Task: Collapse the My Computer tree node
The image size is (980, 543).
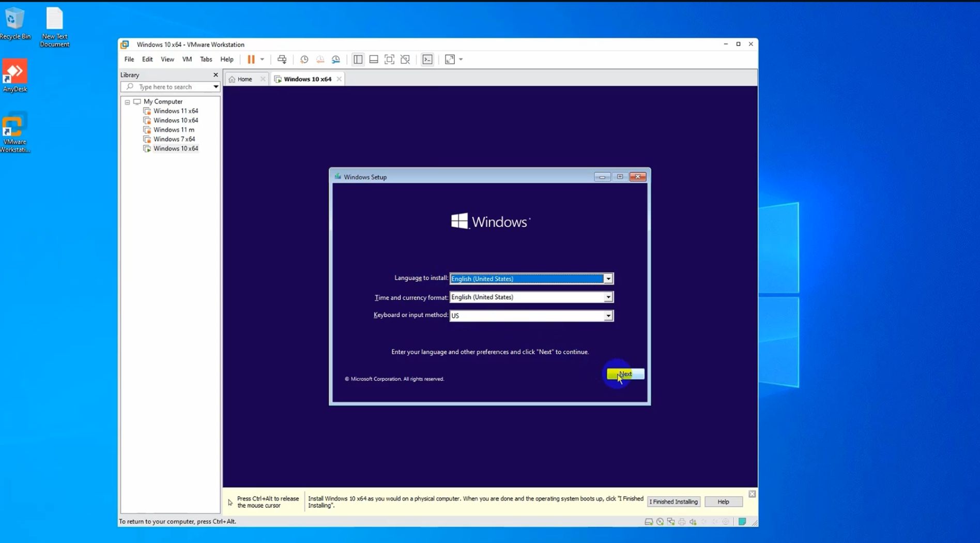Action: pos(127,102)
